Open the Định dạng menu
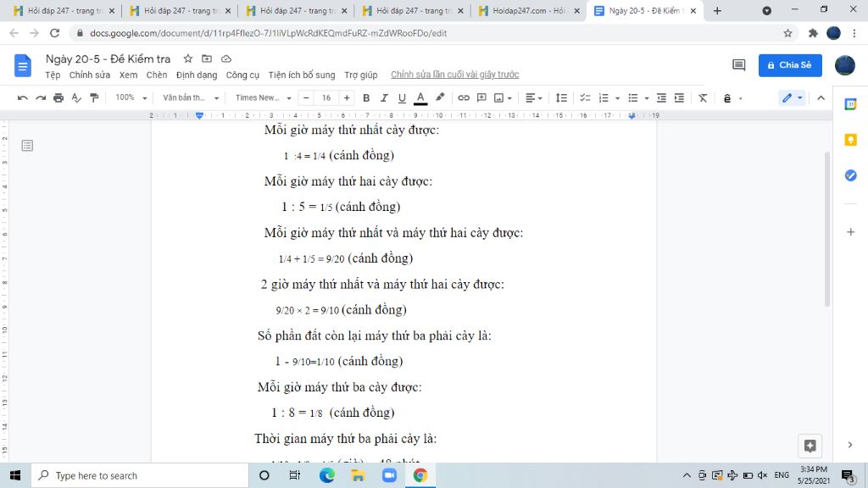 (x=197, y=75)
